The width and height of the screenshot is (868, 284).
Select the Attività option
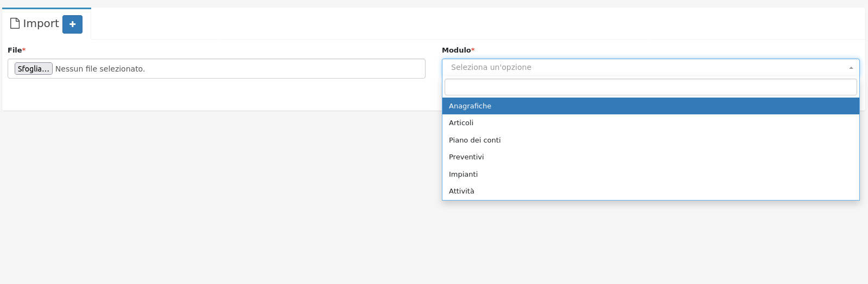pos(461,191)
